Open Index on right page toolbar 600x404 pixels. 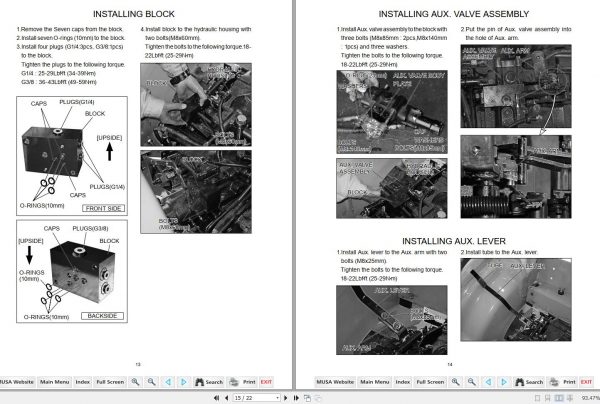click(403, 382)
